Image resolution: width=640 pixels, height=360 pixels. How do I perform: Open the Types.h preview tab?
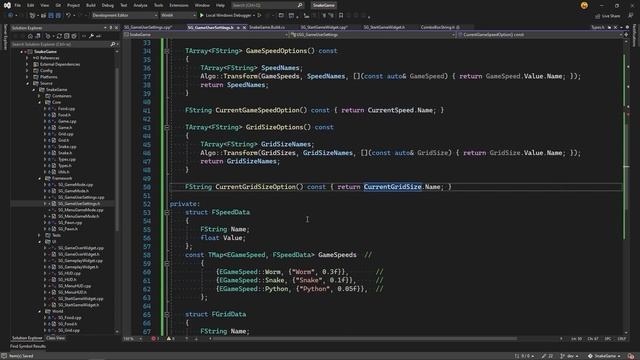(x=598, y=27)
